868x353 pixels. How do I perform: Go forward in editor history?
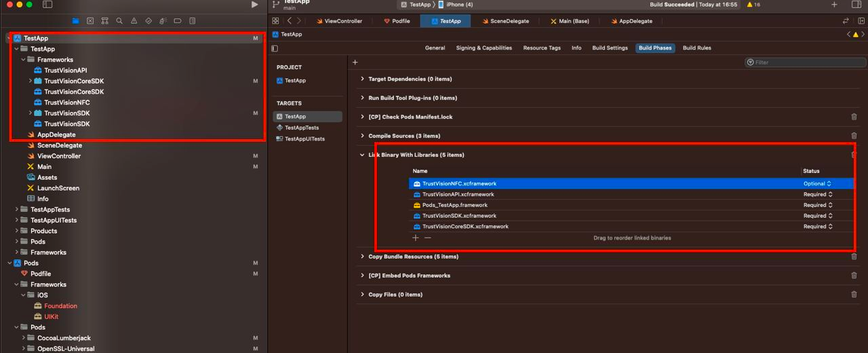299,21
